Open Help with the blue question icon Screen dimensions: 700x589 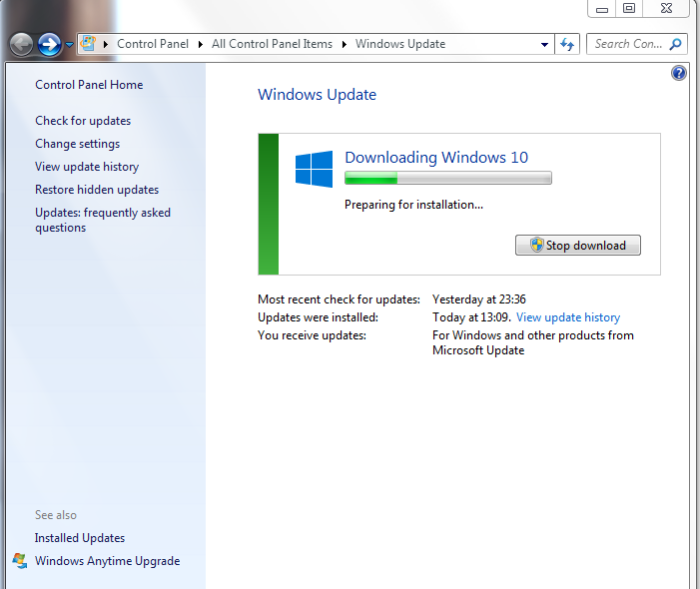coord(679,73)
